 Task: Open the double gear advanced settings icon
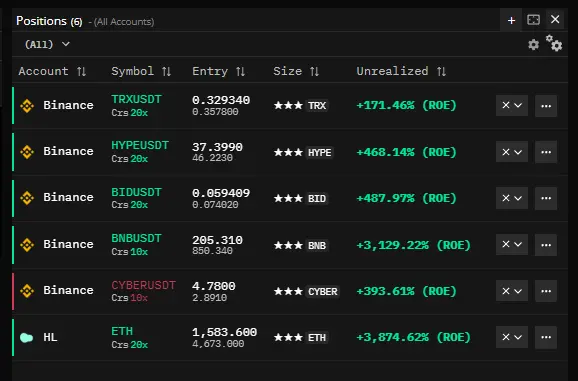click(x=554, y=43)
